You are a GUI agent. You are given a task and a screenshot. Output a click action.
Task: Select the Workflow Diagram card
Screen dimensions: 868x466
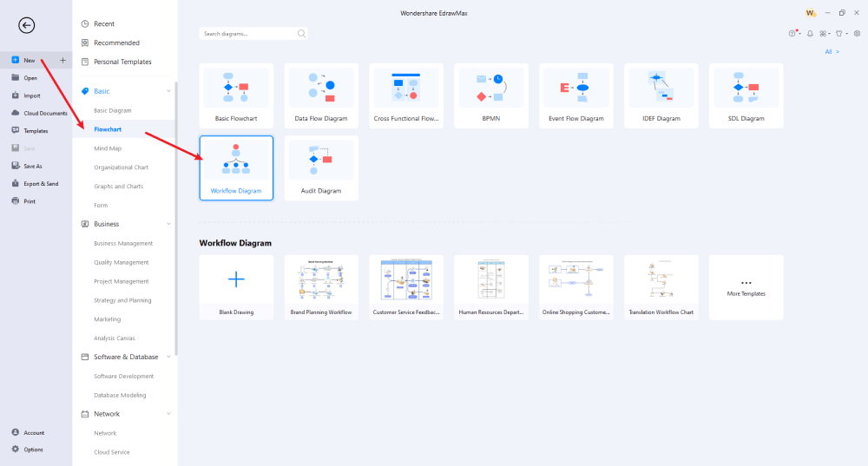point(236,167)
